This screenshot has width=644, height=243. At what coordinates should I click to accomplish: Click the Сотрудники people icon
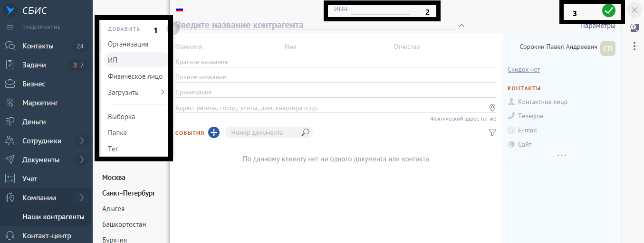tap(10, 141)
